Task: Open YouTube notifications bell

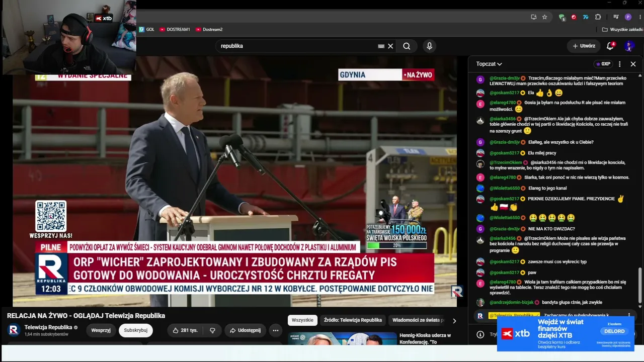Action: [x=610, y=46]
